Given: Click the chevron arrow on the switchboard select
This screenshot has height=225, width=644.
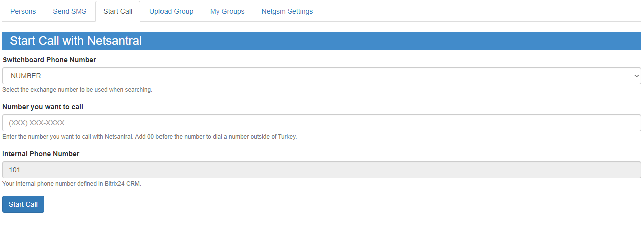Looking at the screenshot, I should [636, 76].
